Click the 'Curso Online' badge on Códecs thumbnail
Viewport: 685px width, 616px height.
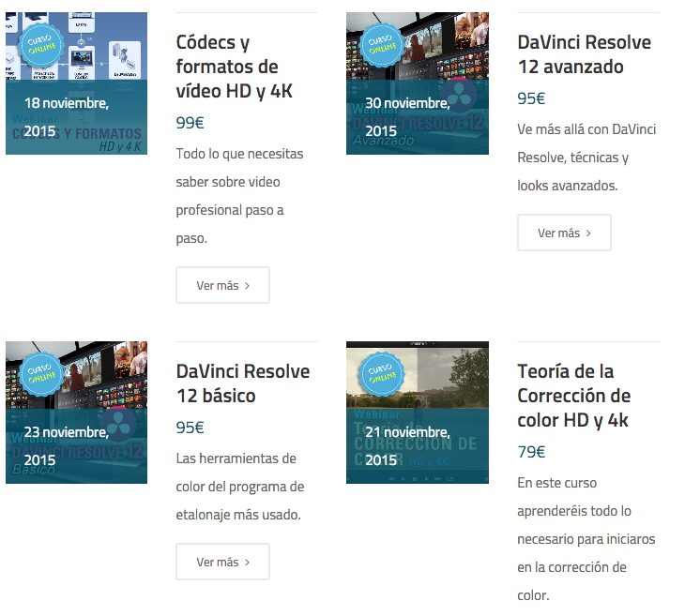[x=41, y=45]
